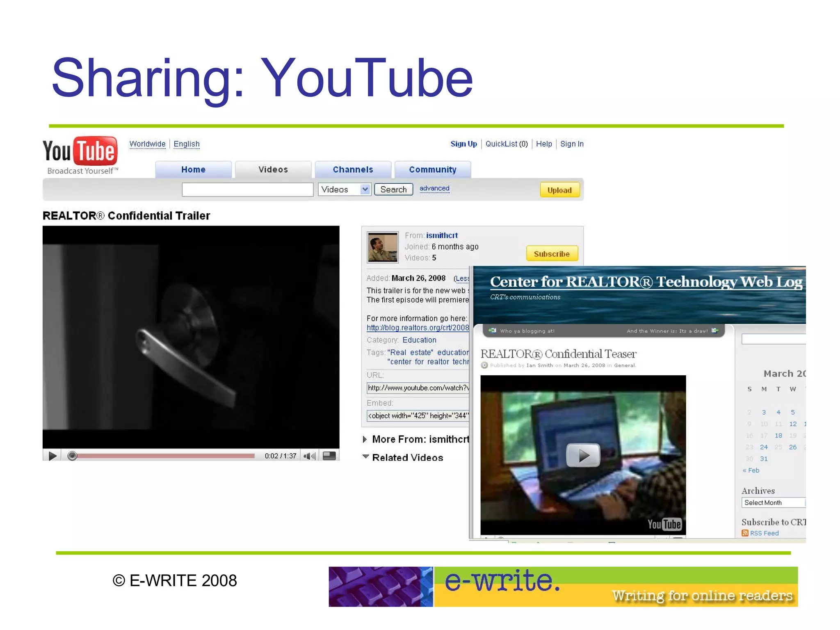Screen dimensions: 840x630
Task: Click the post icon beside Published by
Action: pyautogui.click(x=484, y=365)
